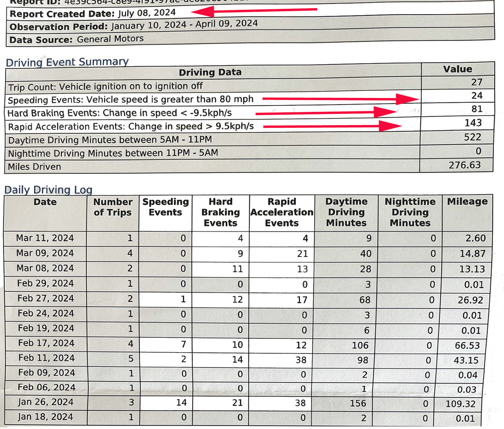This screenshot has height=429, width=504.
Task: Select the Mar 11, 2024 date cell
Action: [45, 238]
